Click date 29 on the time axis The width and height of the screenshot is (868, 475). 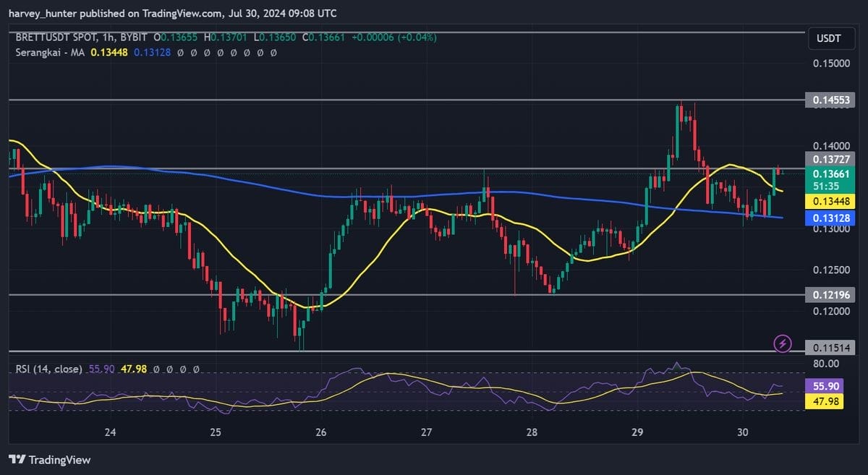point(637,432)
